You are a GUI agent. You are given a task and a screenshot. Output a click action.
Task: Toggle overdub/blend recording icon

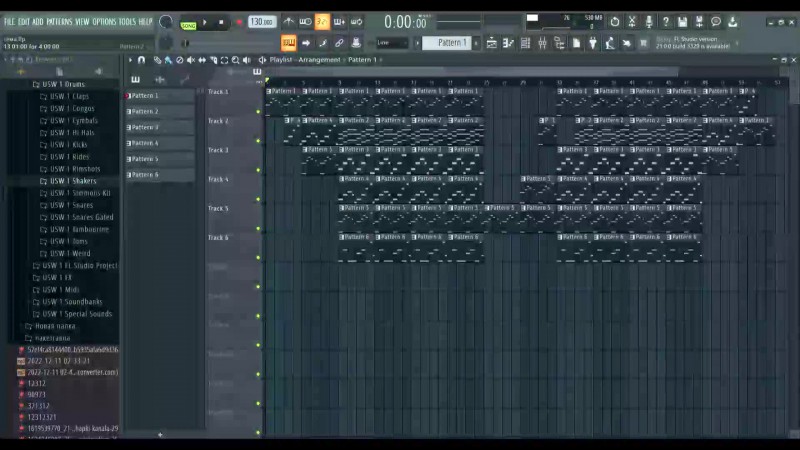point(339,22)
